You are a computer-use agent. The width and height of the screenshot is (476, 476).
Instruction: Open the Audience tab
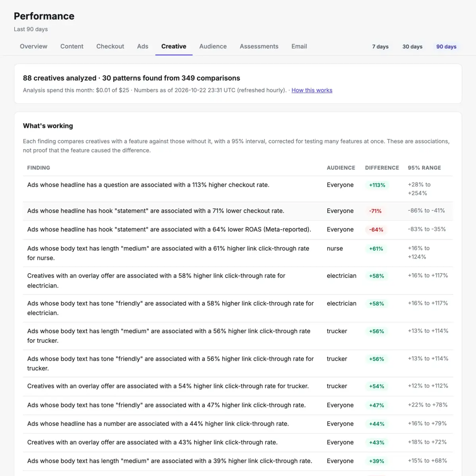pyautogui.click(x=213, y=46)
